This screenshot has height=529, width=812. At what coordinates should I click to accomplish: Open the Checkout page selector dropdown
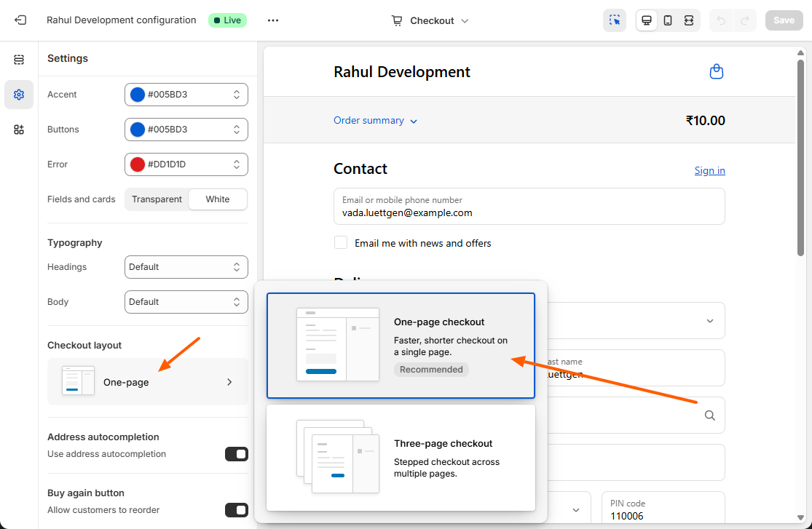pyautogui.click(x=430, y=20)
